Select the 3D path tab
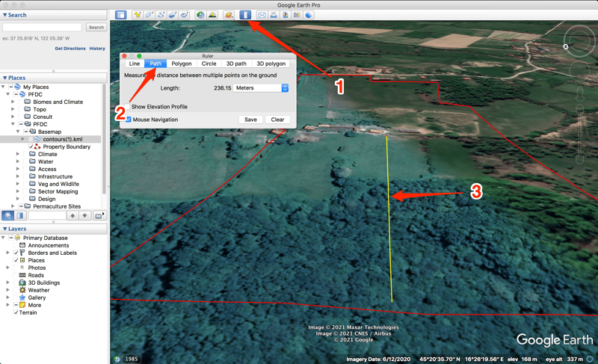Viewport: 598px width, 364px height. coord(236,64)
